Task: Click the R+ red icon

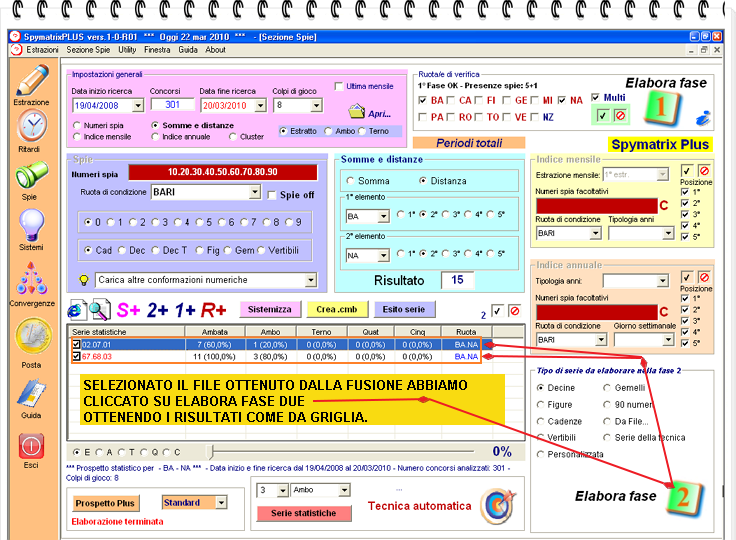Action: click(x=214, y=310)
